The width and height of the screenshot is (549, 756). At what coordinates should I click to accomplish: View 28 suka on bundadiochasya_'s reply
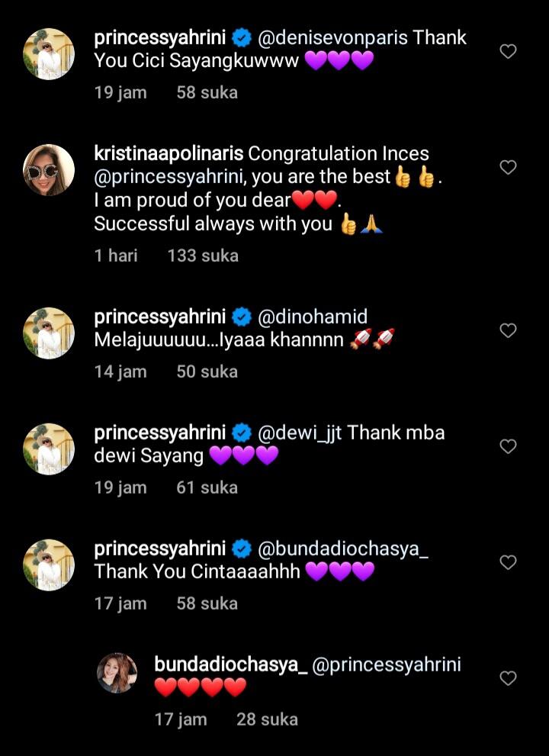[267, 719]
